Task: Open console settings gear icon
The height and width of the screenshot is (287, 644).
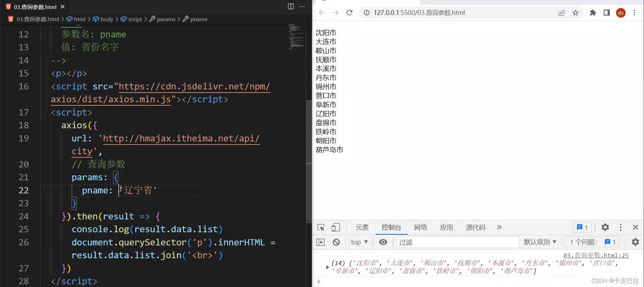Action: (635, 242)
